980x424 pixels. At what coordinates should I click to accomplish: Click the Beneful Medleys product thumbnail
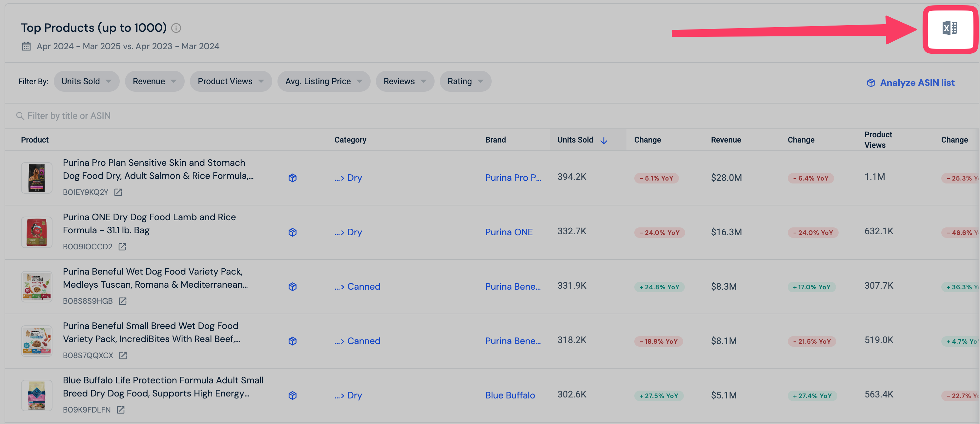[36, 286]
